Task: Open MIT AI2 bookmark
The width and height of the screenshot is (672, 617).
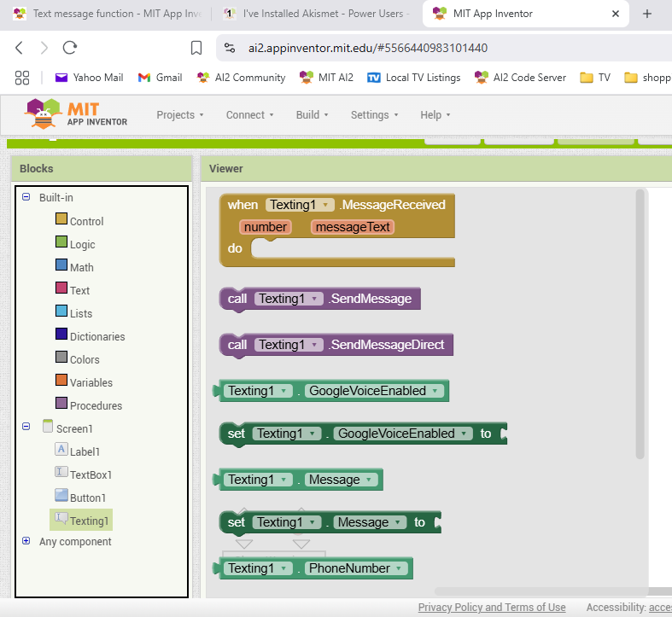Action: (326, 78)
